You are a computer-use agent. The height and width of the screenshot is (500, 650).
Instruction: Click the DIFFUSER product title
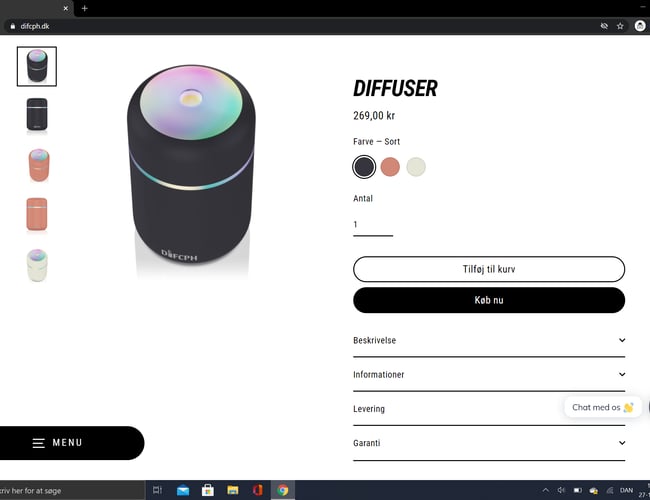395,88
